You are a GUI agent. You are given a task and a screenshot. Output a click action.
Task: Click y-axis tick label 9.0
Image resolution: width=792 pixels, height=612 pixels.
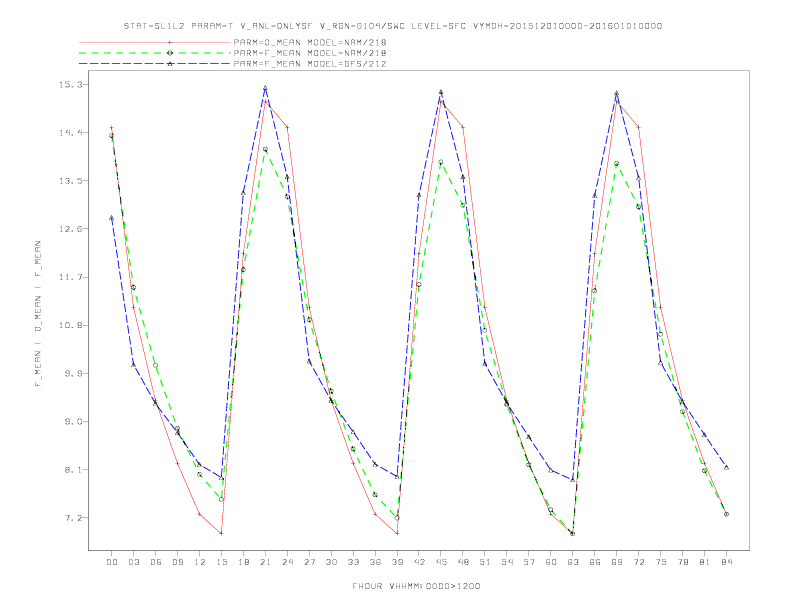click(x=73, y=422)
